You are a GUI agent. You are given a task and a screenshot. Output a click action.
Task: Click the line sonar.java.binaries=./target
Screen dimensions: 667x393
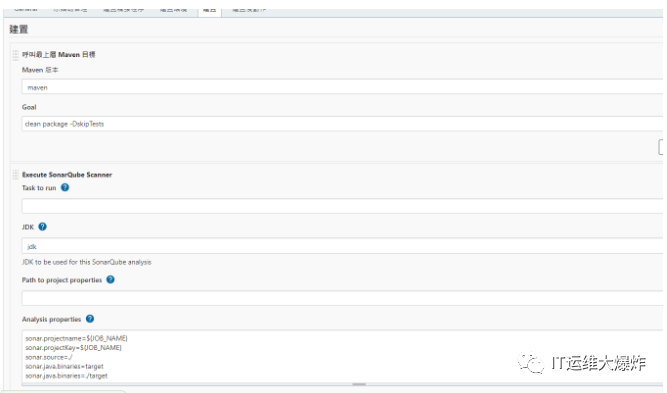tap(66, 376)
